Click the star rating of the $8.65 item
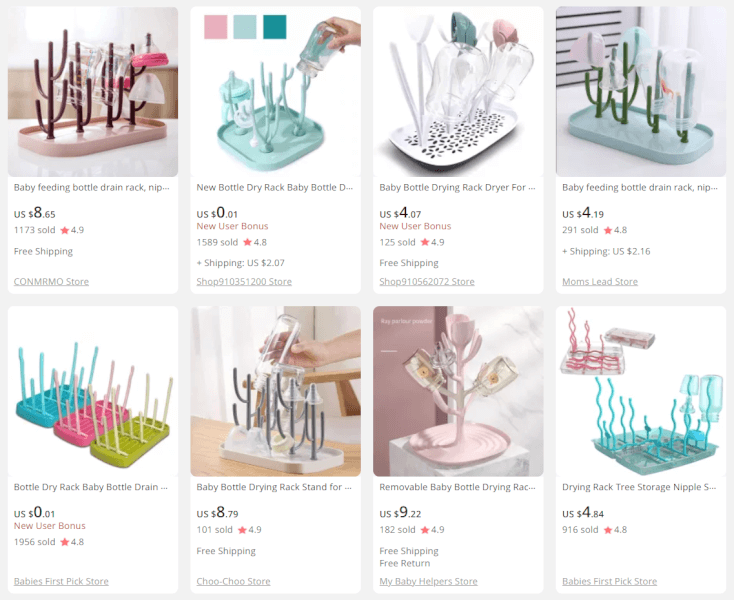 [x=72, y=230]
